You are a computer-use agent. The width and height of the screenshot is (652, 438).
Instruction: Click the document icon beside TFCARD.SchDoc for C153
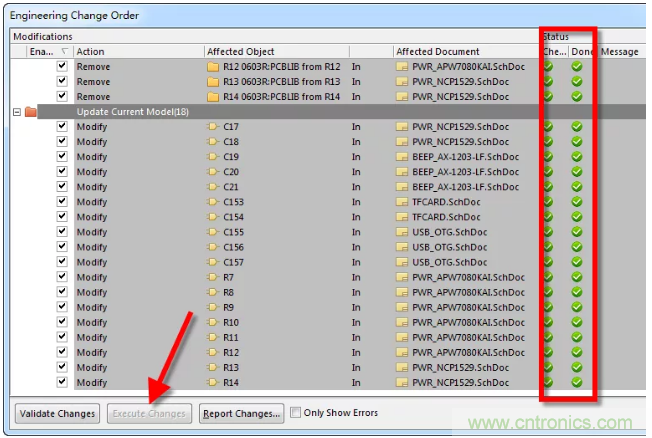[x=403, y=202]
